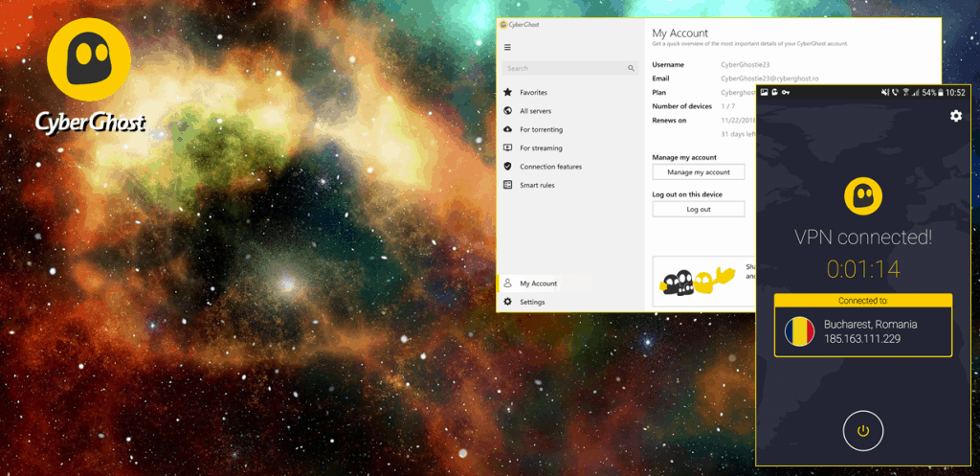Click the globe icon beside All servers
The height and width of the screenshot is (476, 980).
click(x=507, y=111)
